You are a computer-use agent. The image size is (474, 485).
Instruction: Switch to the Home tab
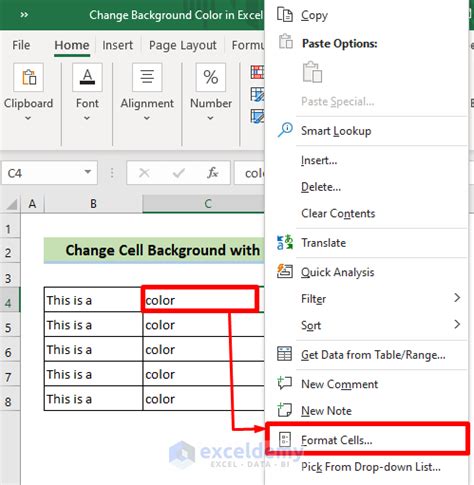(72, 45)
